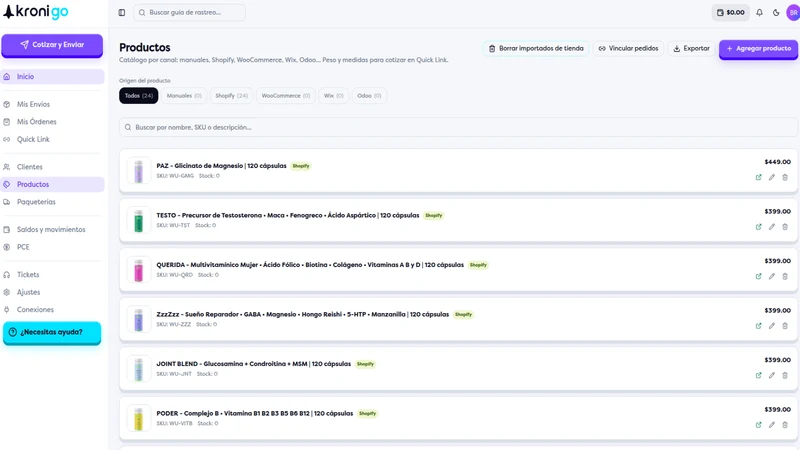
Task: Toggle dark mode moon icon
Action: pyautogui.click(x=776, y=12)
